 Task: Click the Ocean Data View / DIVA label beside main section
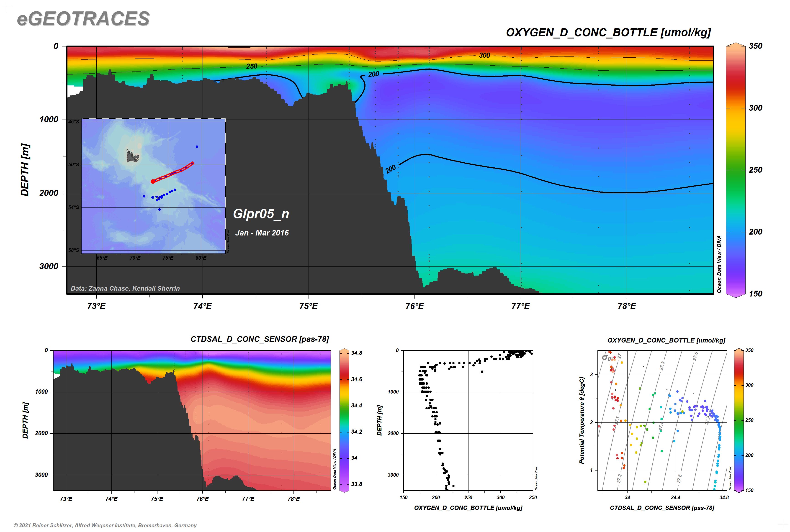719,264
